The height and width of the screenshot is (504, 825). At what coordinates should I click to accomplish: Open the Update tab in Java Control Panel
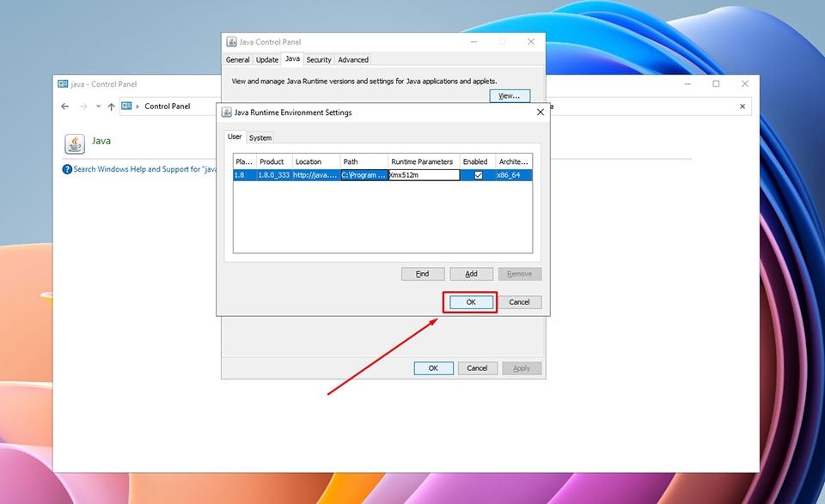pyautogui.click(x=267, y=60)
